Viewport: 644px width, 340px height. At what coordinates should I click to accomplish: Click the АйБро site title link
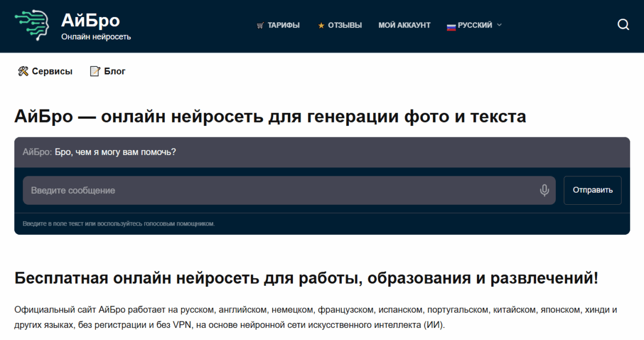tap(90, 20)
